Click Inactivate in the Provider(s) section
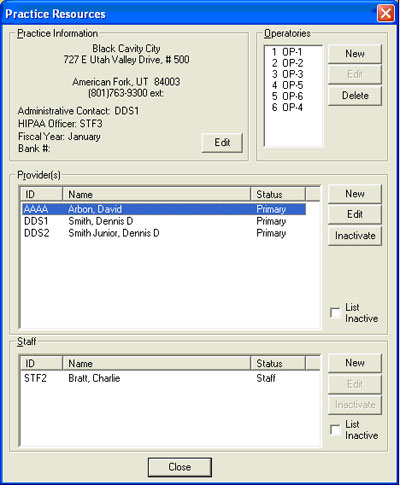 click(355, 236)
